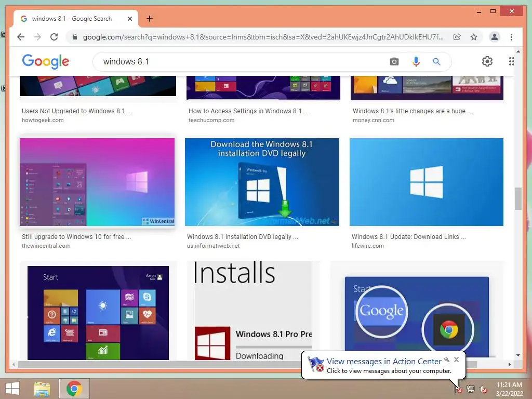Open 'How to Access Settings in Windows 8.1' result
Screen dimensions: 532x399
click(x=248, y=111)
